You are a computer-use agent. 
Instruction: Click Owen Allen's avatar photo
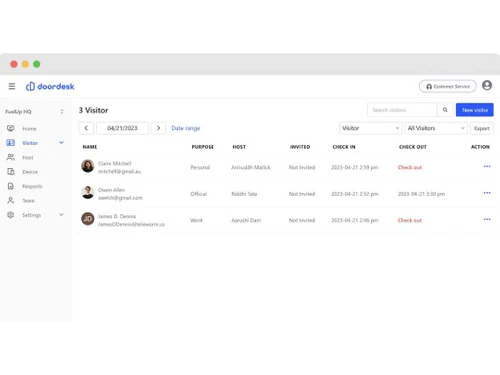(x=88, y=192)
